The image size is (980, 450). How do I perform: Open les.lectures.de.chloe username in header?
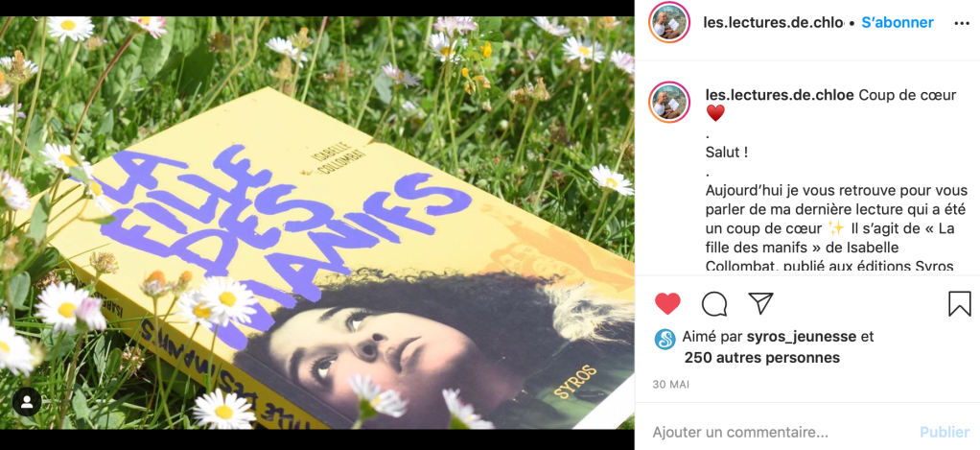pyautogui.click(x=774, y=22)
